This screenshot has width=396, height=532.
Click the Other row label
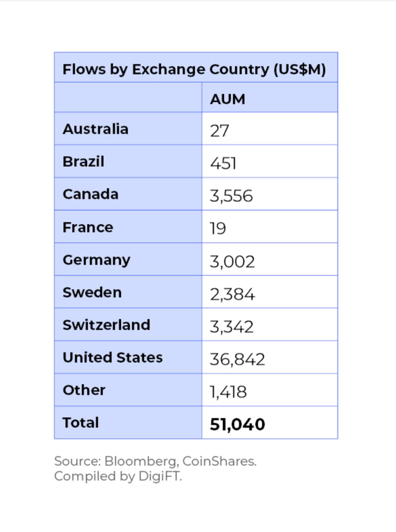pyautogui.click(x=84, y=390)
